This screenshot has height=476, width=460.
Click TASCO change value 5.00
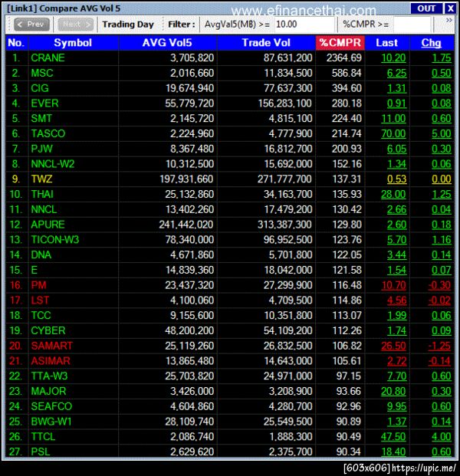pyautogui.click(x=442, y=133)
